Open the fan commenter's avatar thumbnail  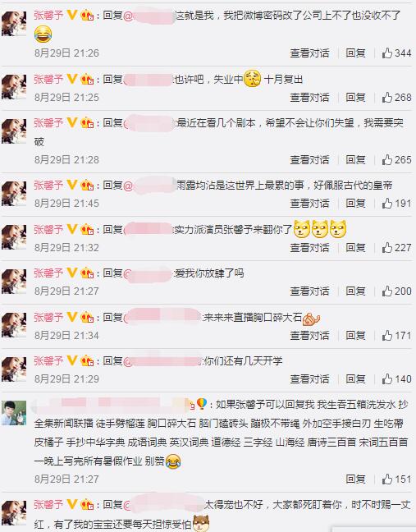click(14, 413)
